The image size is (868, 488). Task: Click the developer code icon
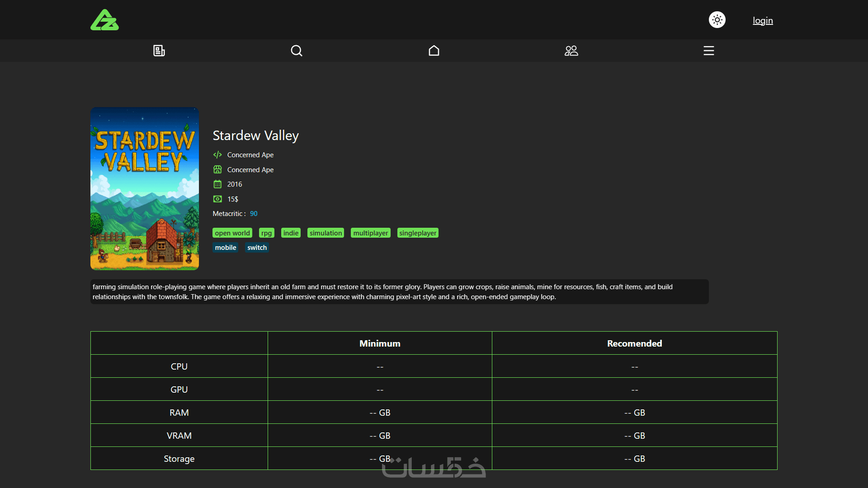click(217, 155)
